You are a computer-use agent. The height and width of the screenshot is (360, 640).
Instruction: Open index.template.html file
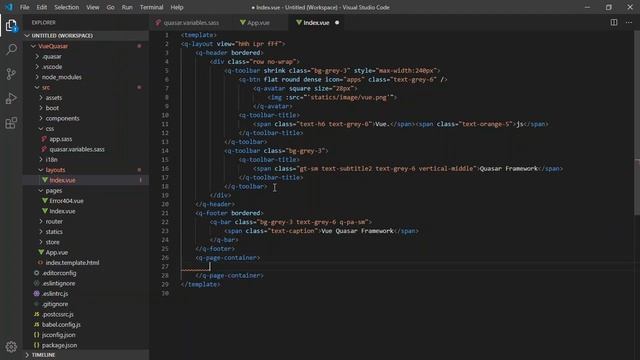click(86, 262)
